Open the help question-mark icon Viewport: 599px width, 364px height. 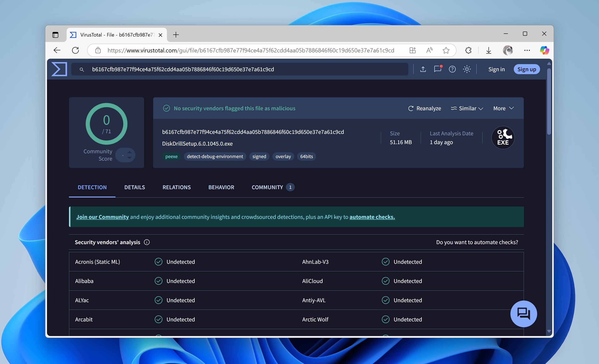click(452, 69)
